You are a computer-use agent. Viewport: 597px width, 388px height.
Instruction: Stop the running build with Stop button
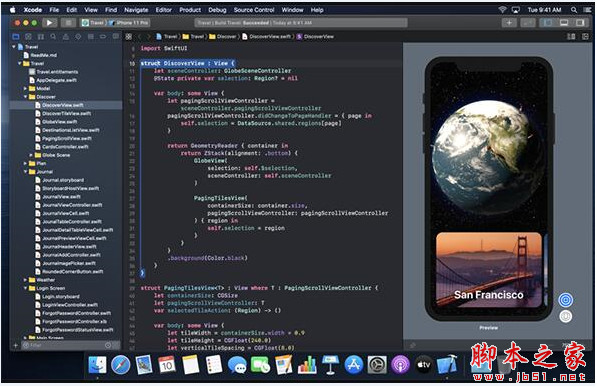click(x=69, y=23)
